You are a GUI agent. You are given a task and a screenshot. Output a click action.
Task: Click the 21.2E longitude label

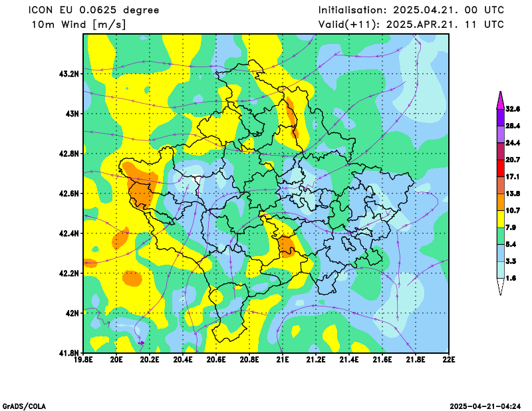coord(316,359)
